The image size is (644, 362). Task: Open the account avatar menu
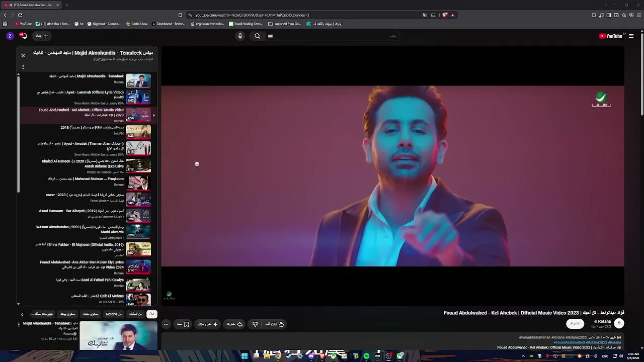(10, 36)
